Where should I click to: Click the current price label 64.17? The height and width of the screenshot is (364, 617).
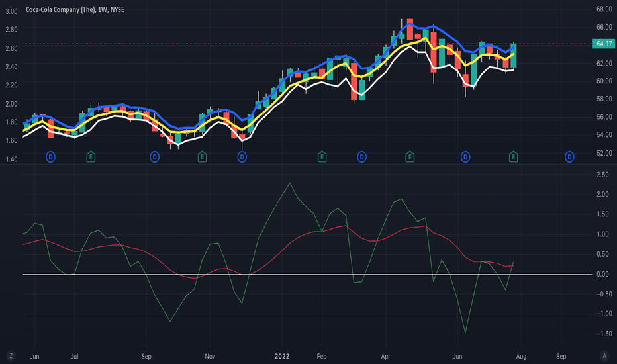(x=604, y=44)
